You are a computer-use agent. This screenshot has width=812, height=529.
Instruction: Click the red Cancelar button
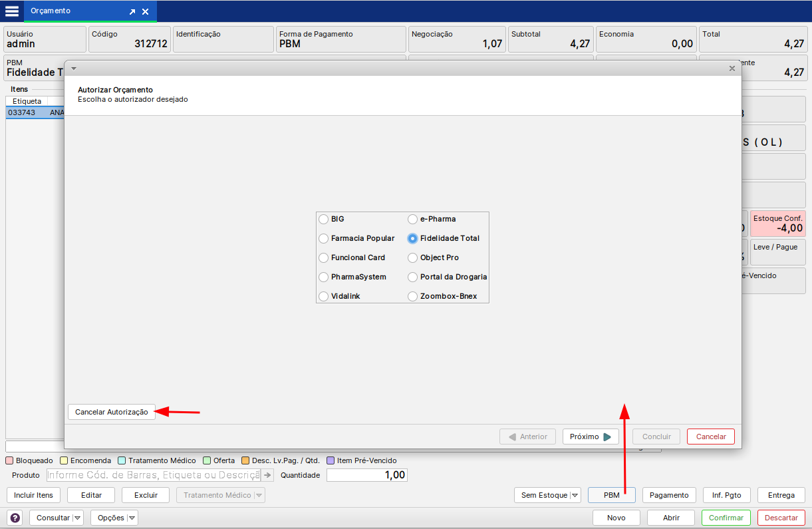[x=711, y=437]
